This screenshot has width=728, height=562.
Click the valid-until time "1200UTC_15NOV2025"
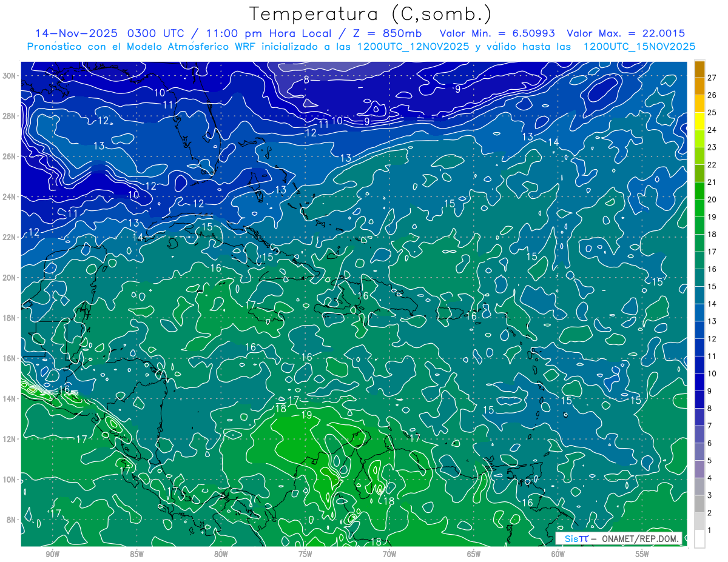point(639,46)
